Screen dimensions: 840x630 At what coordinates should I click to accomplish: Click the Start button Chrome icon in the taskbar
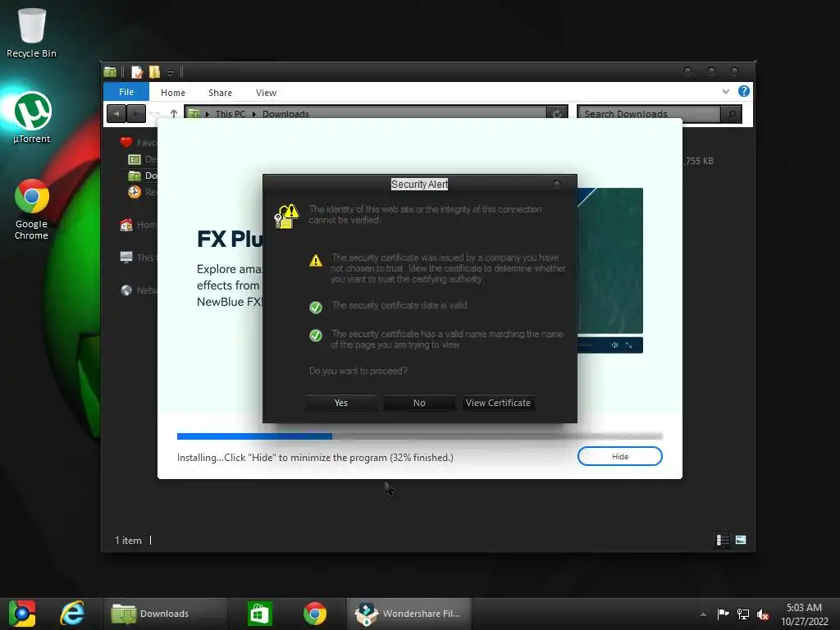(22, 614)
